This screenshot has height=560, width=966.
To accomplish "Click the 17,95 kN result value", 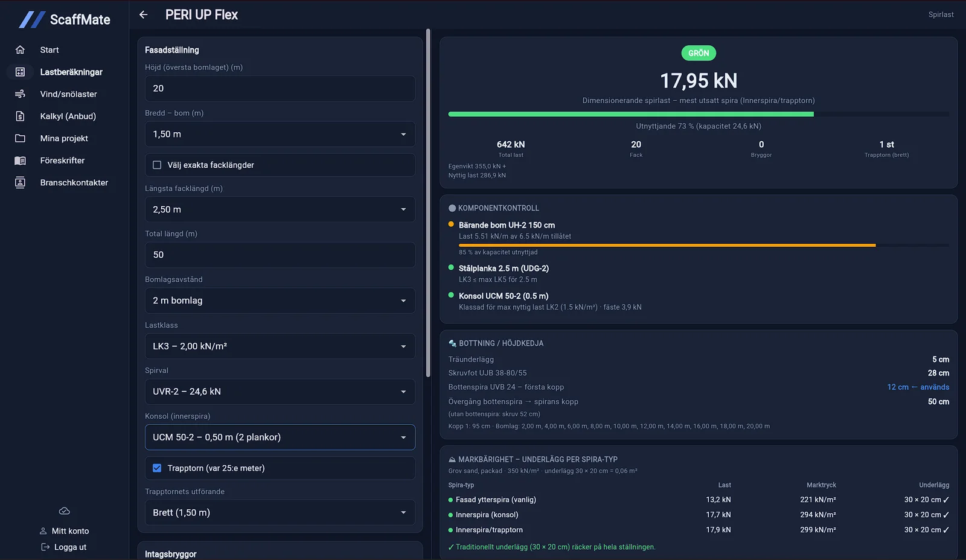I will (699, 80).
